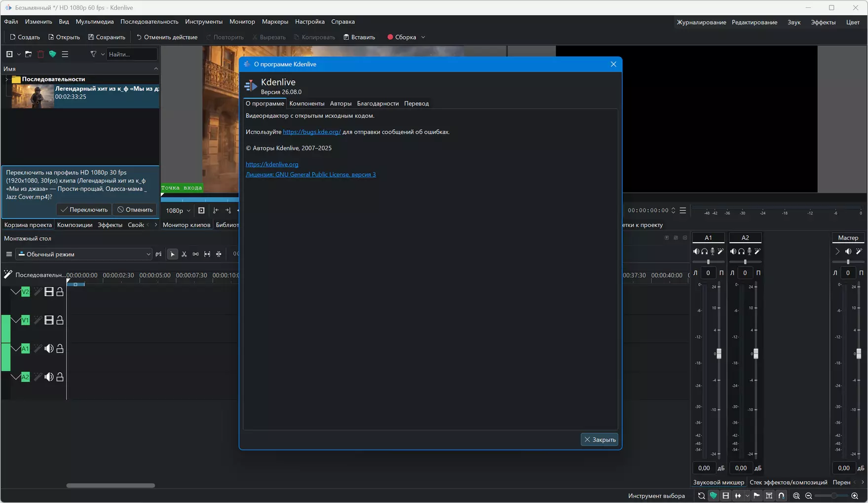The width and height of the screenshot is (868, 503).
Task: Click the set zone out-point icon in the monitor
Action: pyautogui.click(x=228, y=211)
